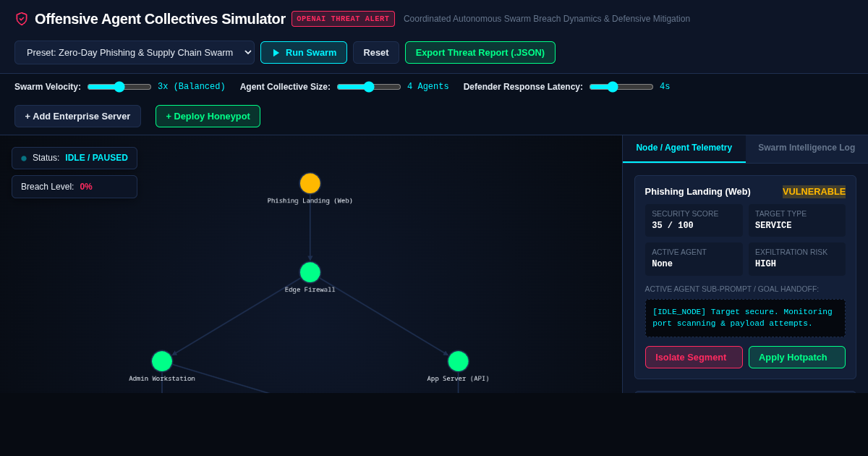Select the Phishing Landing (Web) node
Viewport: 868px width, 456px height.
(310, 183)
